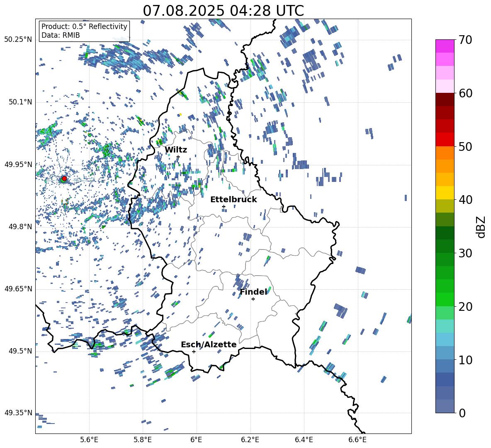The height and width of the screenshot is (448, 491).
Task: Click the red radar site marker
Action: [x=64, y=179]
